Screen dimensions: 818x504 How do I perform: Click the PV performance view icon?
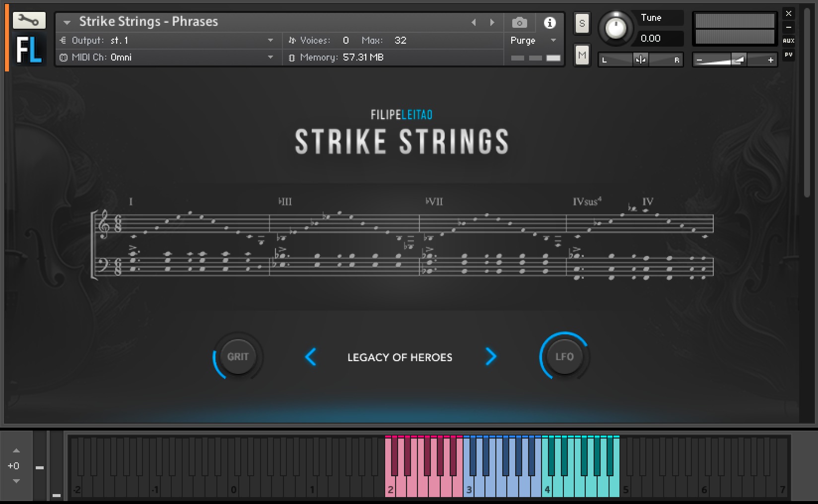coord(789,56)
